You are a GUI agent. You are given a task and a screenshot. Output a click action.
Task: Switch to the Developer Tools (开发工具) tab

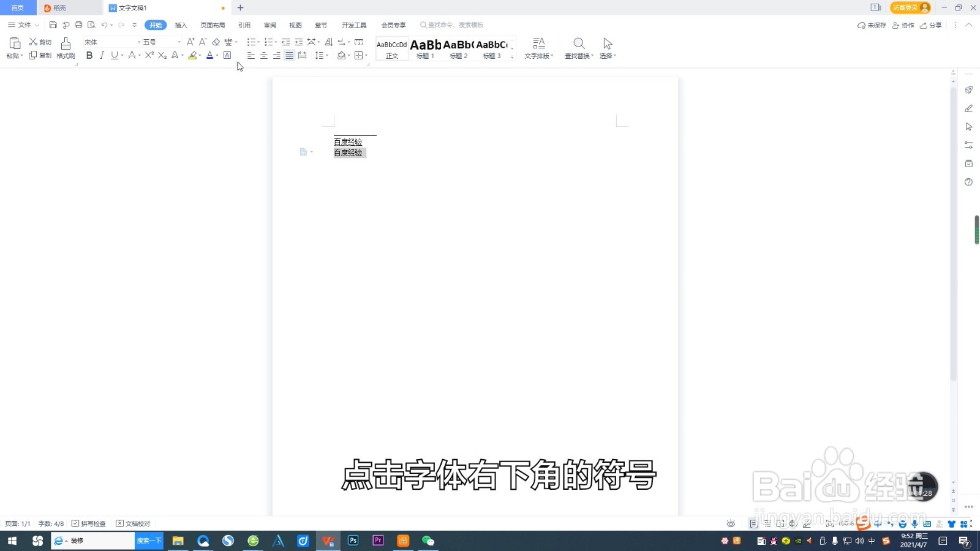click(354, 25)
